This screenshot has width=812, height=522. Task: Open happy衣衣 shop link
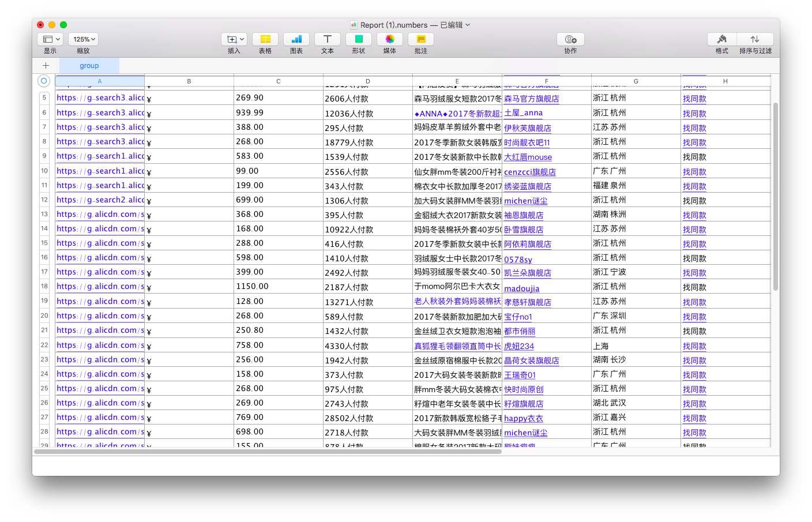(x=523, y=418)
